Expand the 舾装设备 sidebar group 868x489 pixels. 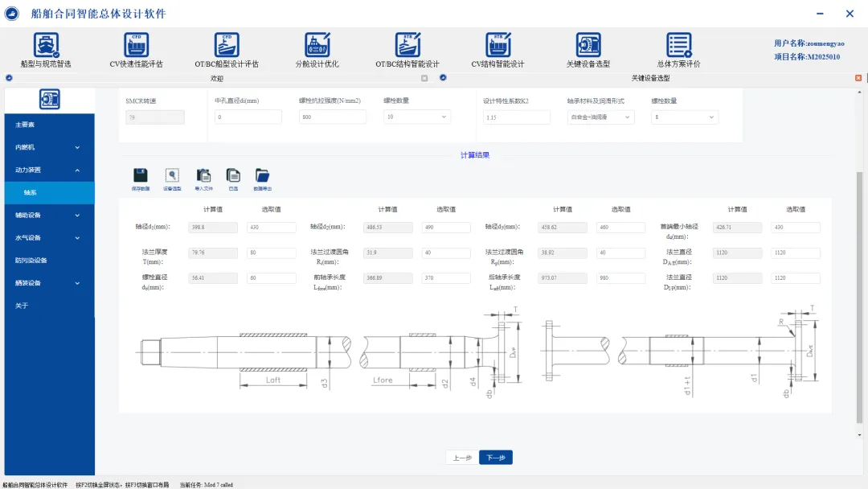tap(49, 283)
